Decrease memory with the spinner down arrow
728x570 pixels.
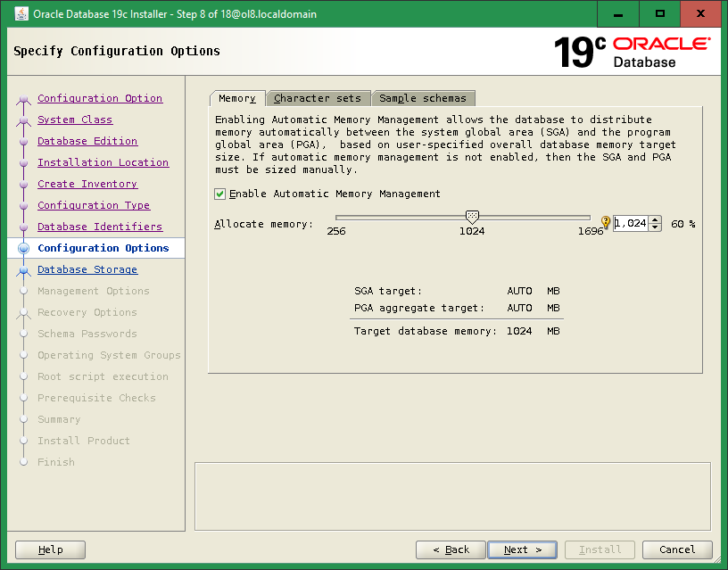655,227
